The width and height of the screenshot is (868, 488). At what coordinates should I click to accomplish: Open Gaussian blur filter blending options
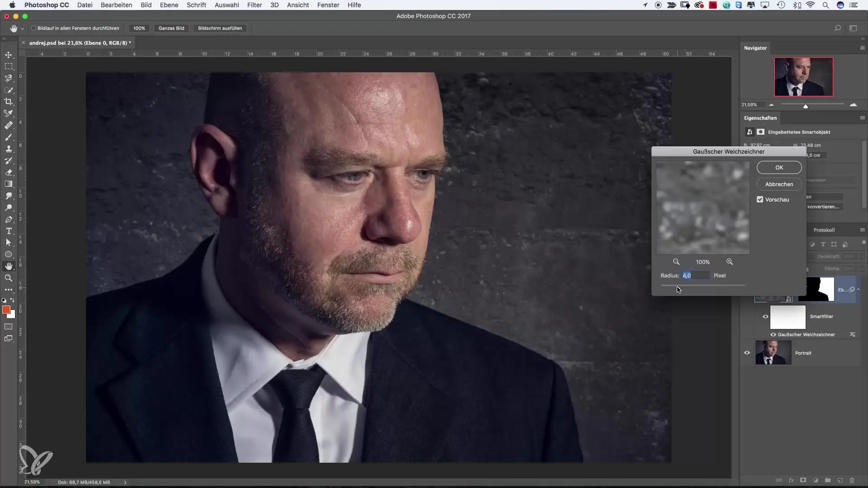tap(853, 335)
